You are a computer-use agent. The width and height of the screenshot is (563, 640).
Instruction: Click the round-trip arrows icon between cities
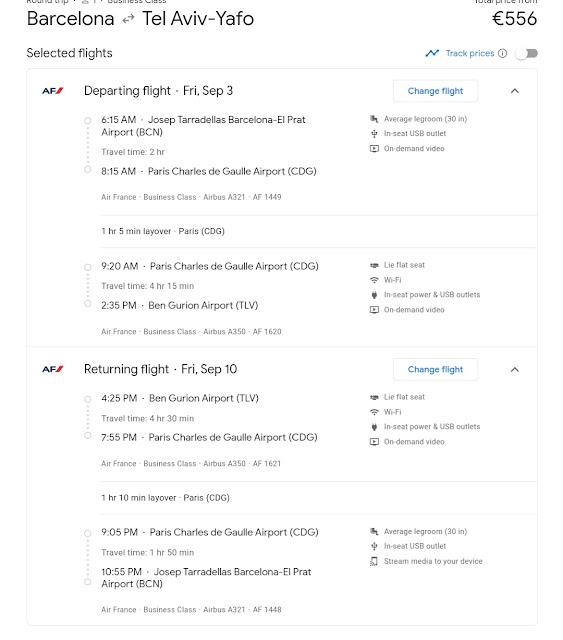128,19
